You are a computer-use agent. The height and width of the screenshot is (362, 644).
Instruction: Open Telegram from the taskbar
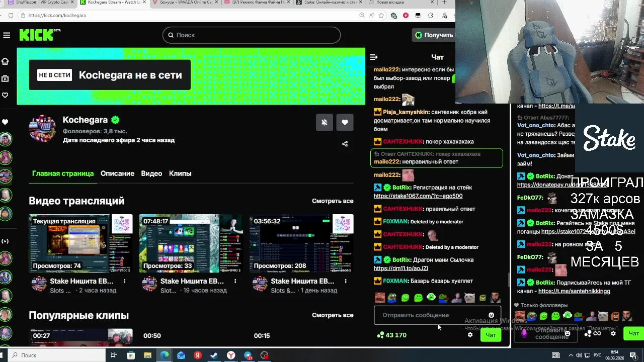(x=248, y=355)
